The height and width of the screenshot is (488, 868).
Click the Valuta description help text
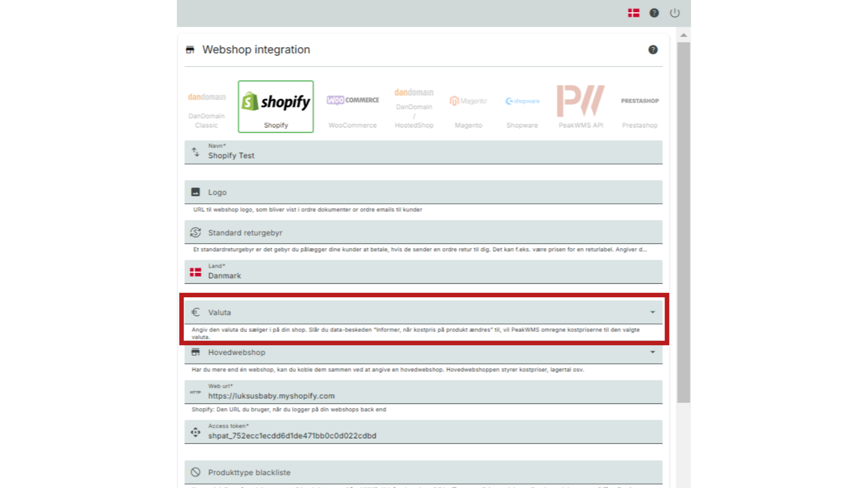pyautogui.click(x=415, y=333)
